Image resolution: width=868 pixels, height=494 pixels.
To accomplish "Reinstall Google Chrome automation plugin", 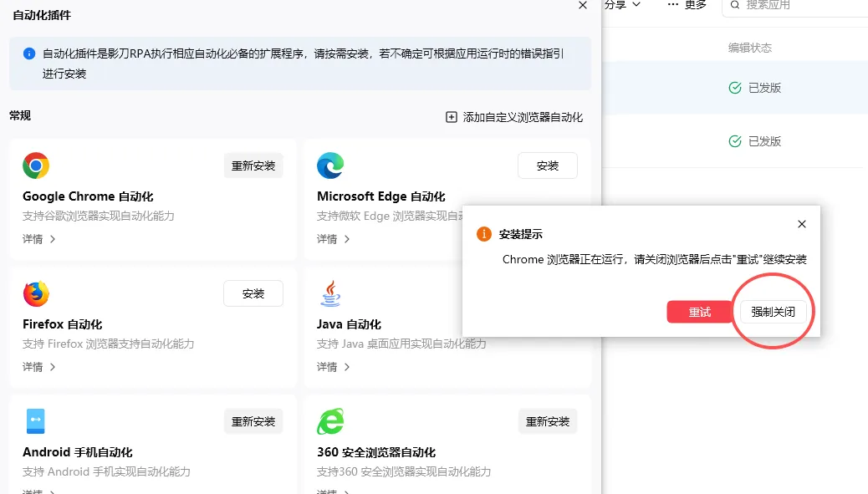I will coord(253,166).
